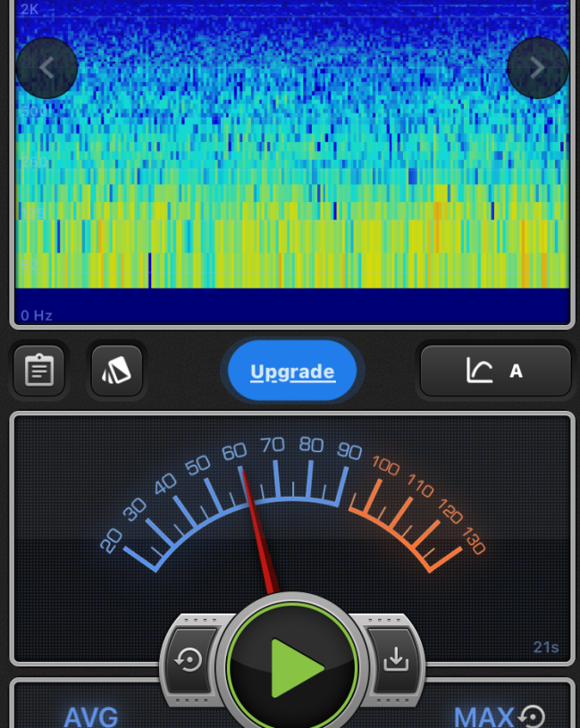
Task: Save the recording with the download icon
Action: click(x=394, y=660)
